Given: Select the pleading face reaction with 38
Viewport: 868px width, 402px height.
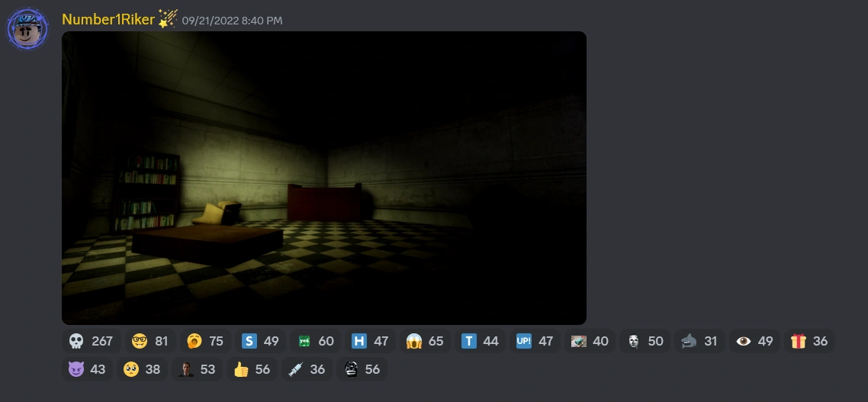Looking at the screenshot, I should (x=142, y=369).
